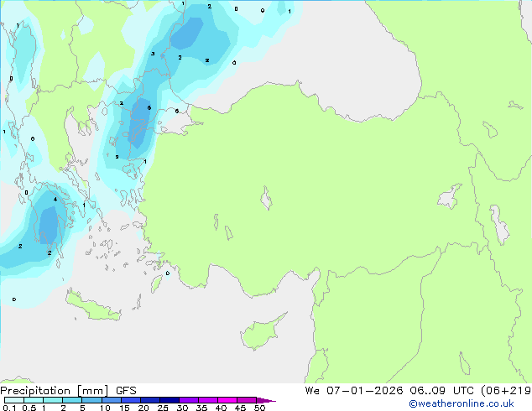The width and height of the screenshot is (532, 411).
Task: Click the 20–25 mm legend swatch
Action: [149, 400]
